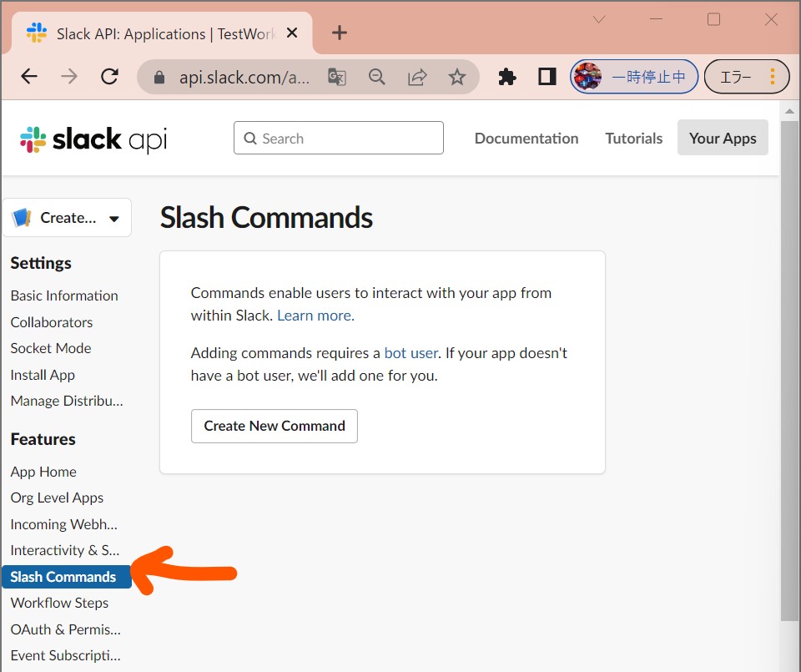
Task: Bookmark this page with the star icon
Action: 456,77
